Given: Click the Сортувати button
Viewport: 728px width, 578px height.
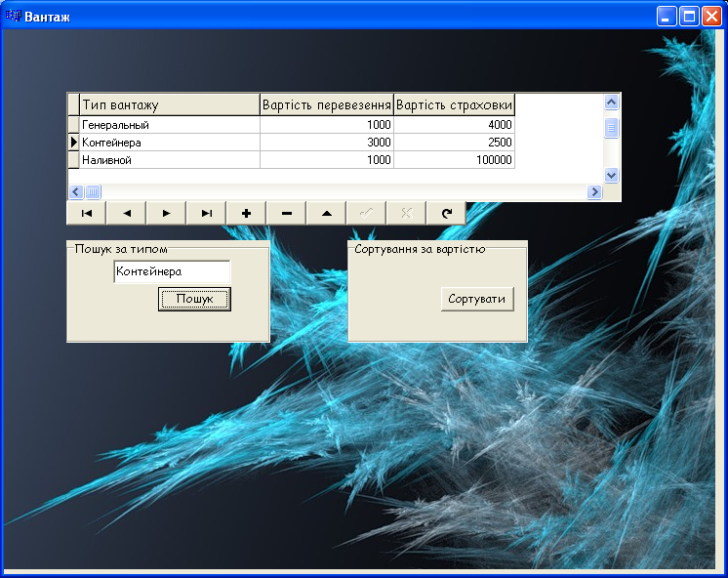Looking at the screenshot, I should [477, 299].
